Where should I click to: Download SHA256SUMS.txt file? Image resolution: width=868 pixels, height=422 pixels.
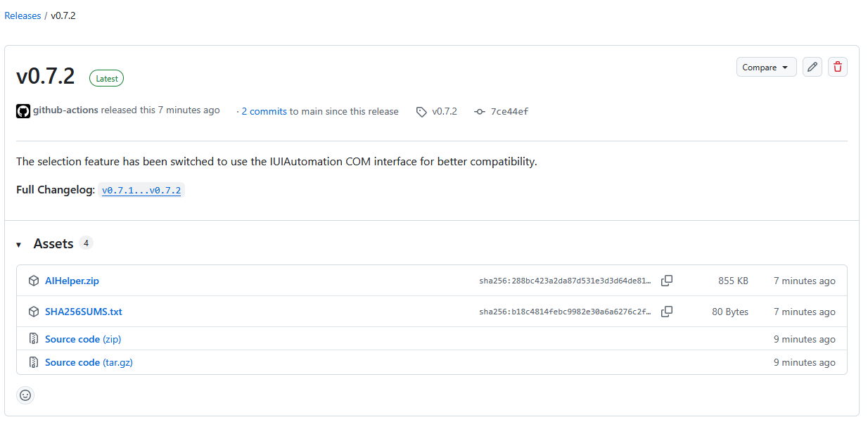pos(84,312)
